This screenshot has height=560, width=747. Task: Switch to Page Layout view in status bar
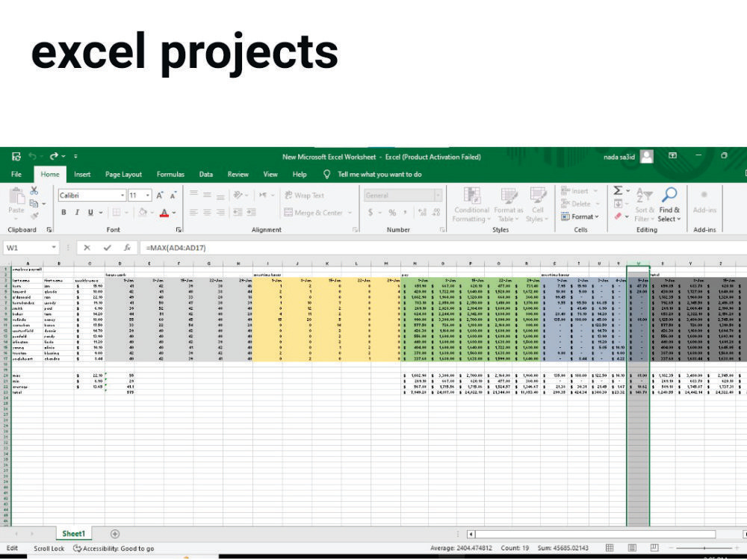point(632,548)
